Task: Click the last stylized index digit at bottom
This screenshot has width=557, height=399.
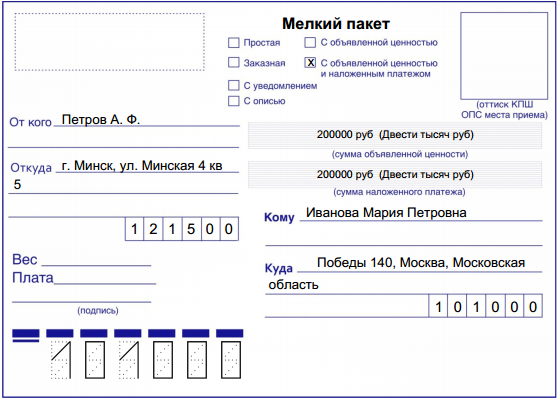Action: coord(231,360)
